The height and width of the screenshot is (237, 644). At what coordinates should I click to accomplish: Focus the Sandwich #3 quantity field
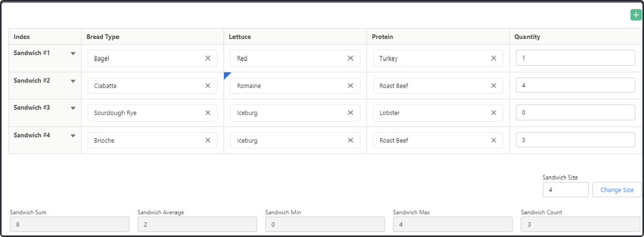pos(575,112)
